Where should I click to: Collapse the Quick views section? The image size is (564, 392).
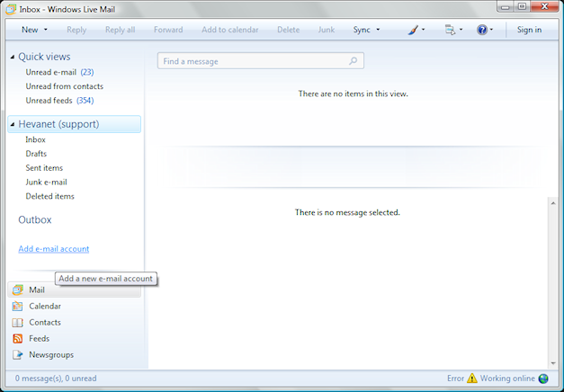click(x=13, y=58)
